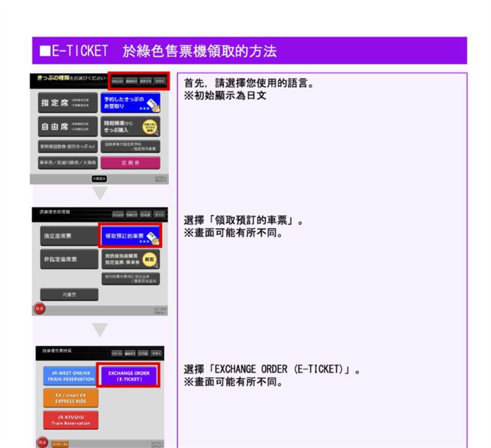Viewport: 491px width, 448px height.
Task: Tap orange EX / smart EX EXPRESS RIDE
Action: coord(69,398)
